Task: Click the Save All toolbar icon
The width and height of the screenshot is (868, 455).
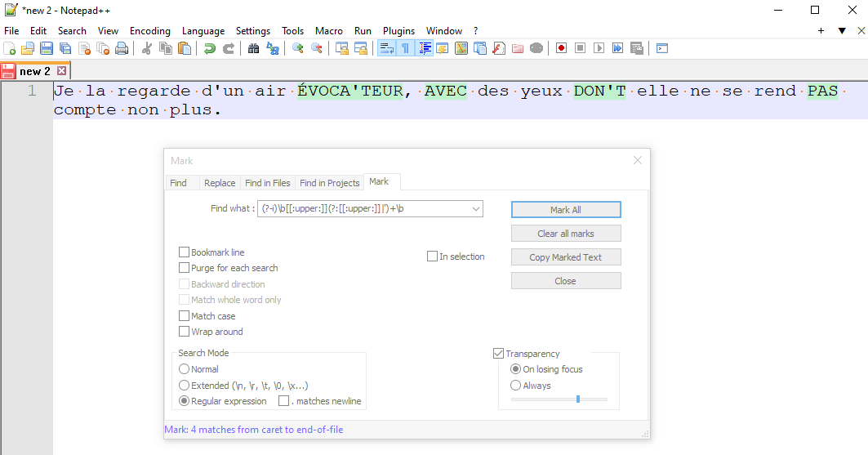Action: click(x=65, y=49)
